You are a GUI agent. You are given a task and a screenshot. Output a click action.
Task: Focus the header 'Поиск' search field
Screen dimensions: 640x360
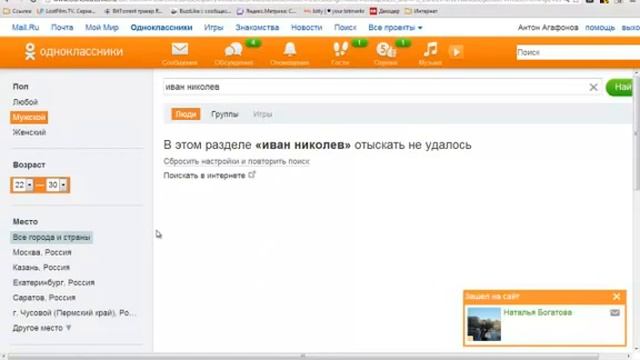click(x=578, y=52)
